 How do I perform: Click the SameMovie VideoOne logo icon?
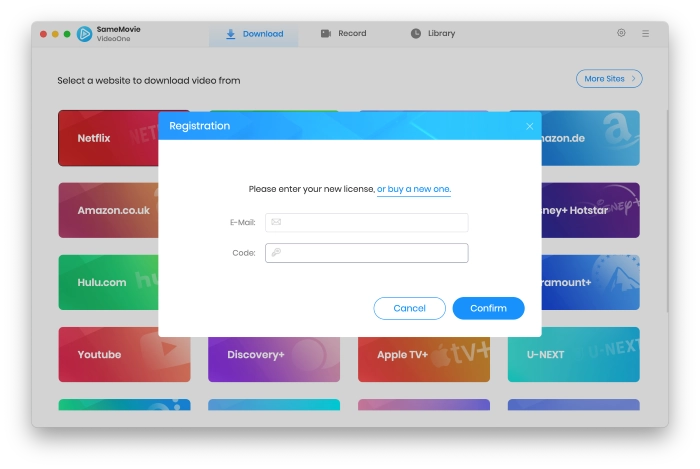84,34
